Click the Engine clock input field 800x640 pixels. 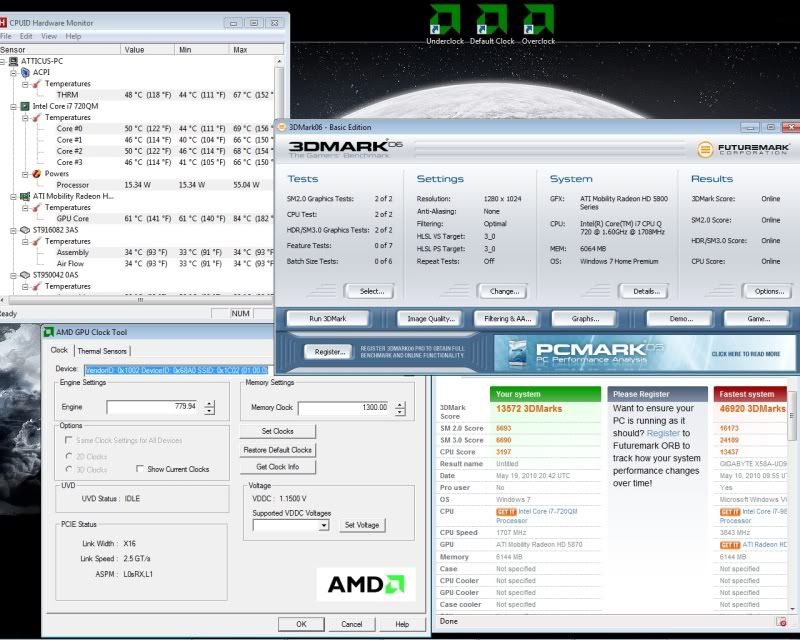pos(153,407)
